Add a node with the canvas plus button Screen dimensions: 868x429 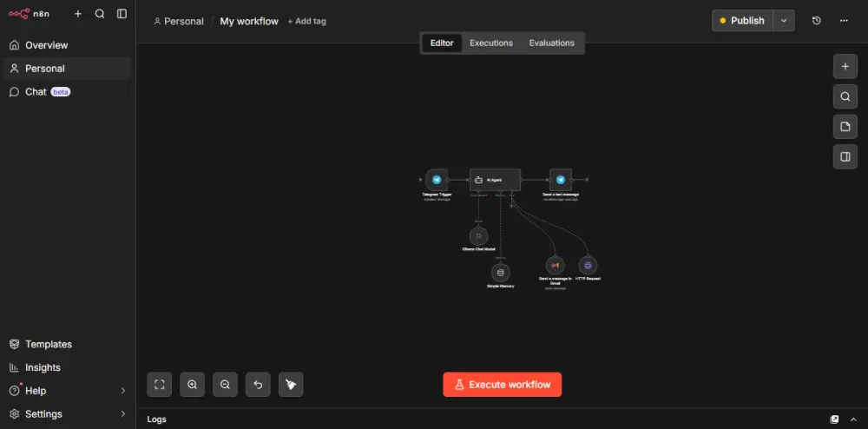[845, 66]
